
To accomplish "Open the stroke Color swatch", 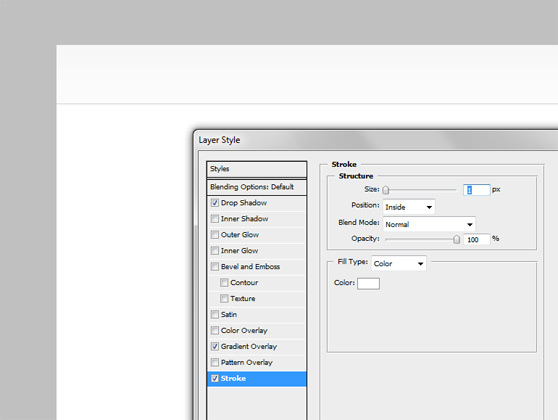I will 368,284.
